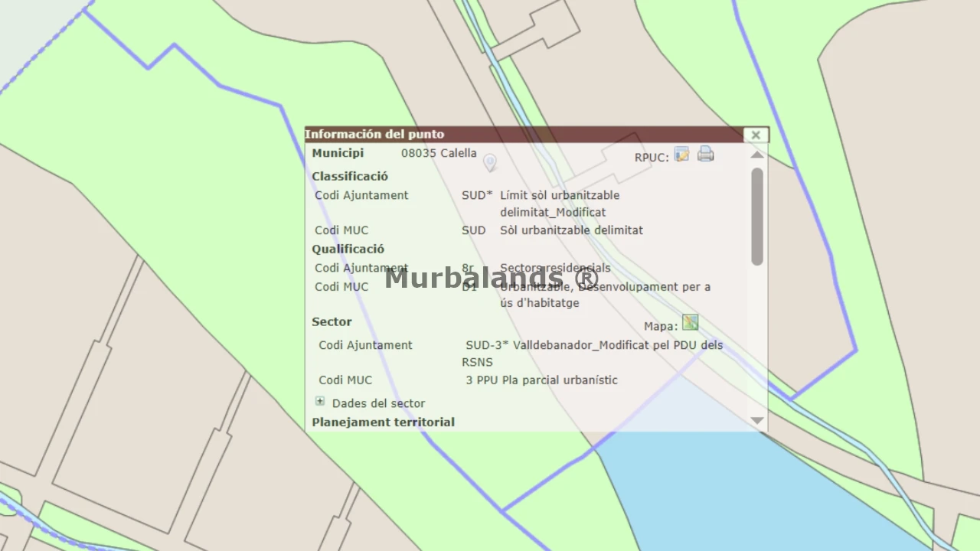Click the info panel scrollbar thumb

[757, 216]
